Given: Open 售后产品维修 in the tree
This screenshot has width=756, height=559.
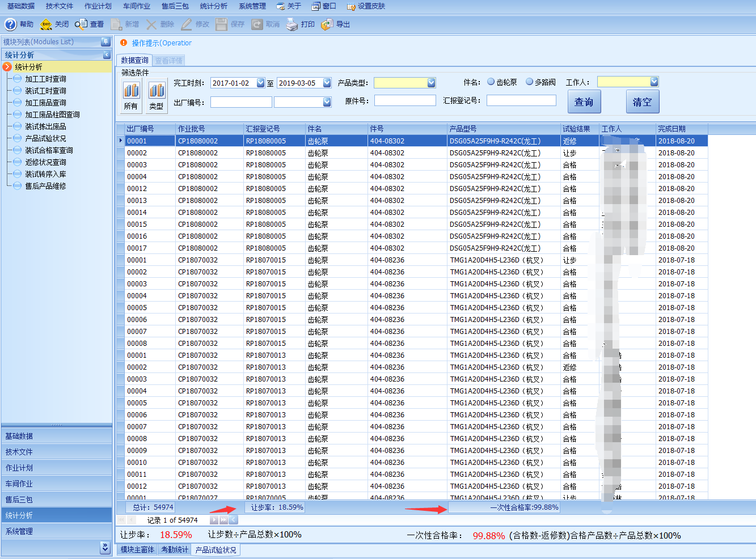Looking at the screenshot, I should (45, 186).
